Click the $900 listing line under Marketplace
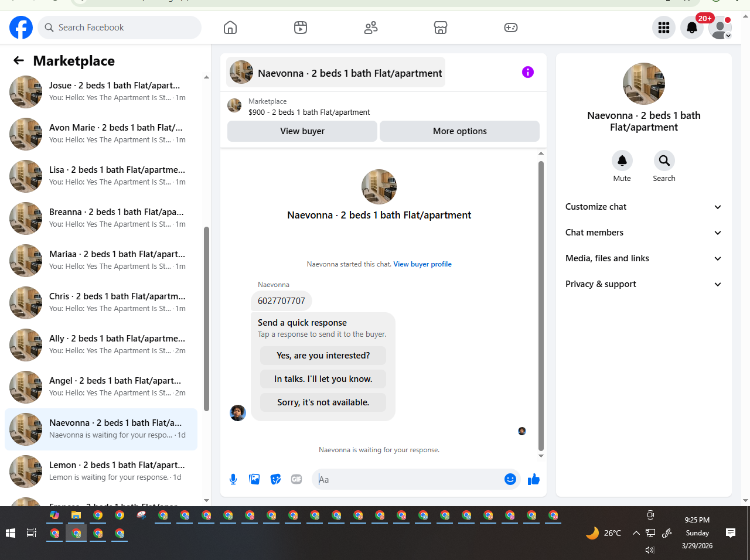Image resolution: width=750 pixels, height=560 pixels. (309, 112)
